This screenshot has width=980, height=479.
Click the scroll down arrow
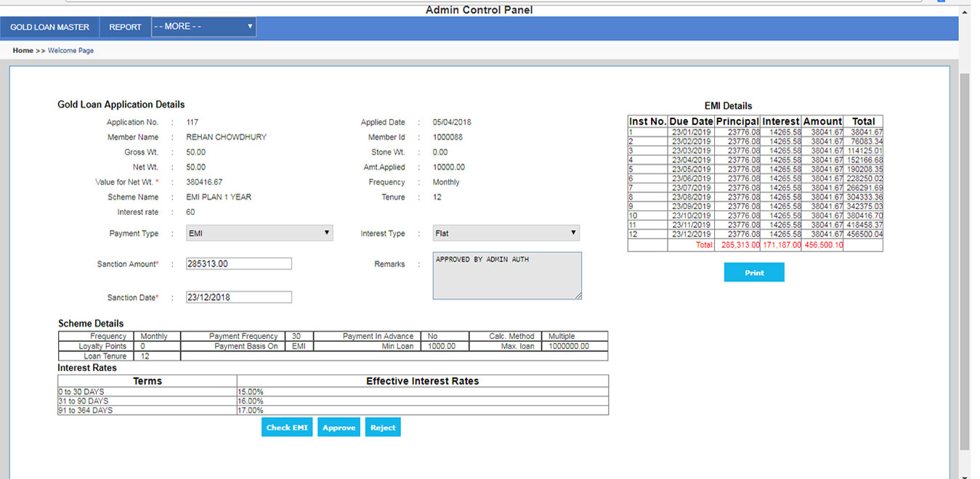[965, 475]
